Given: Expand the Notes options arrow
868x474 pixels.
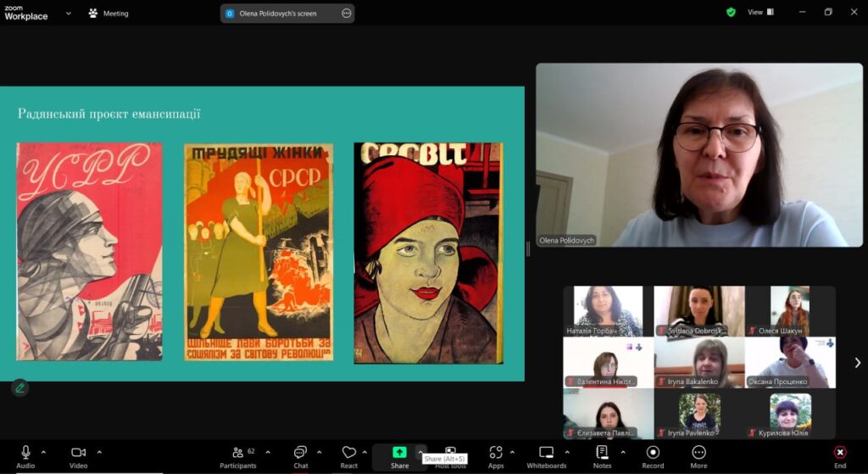Looking at the screenshot, I should [623, 453].
